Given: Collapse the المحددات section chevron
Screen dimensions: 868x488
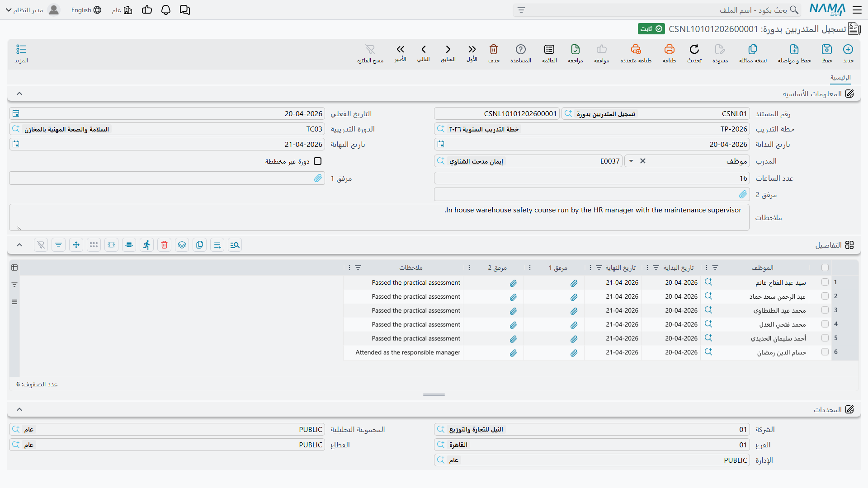Looking at the screenshot, I should 19,409.
